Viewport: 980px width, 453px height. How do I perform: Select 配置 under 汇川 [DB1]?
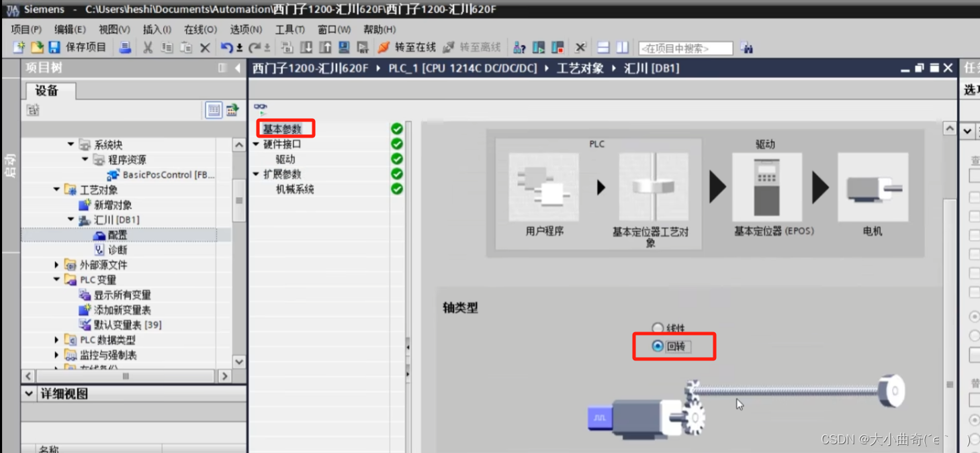(110, 235)
